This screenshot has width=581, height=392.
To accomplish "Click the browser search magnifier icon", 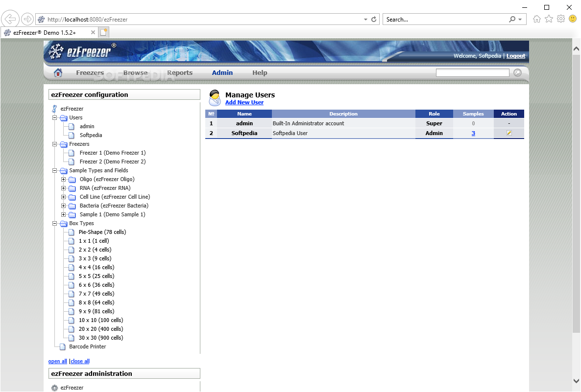I will [x=512, y=19].
